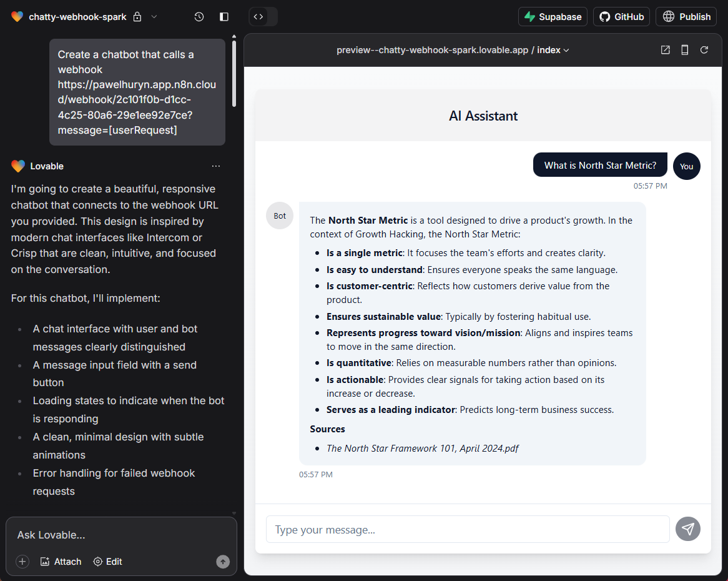Send the Lovable prompt with the arrow icon
Screen dimensions: 728x581
pos(223,562)
